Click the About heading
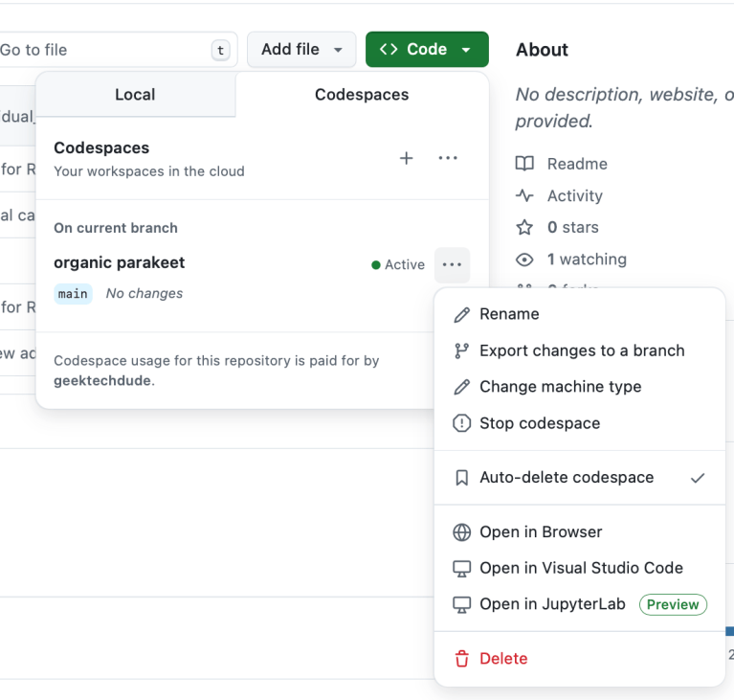734x700 pixels. (x=542, y=50)
